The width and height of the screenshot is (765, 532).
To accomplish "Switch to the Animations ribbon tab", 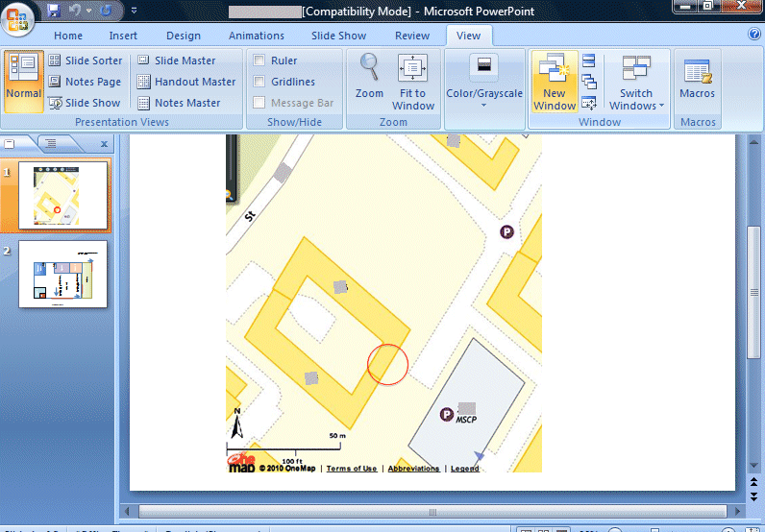I will [257, 36].
